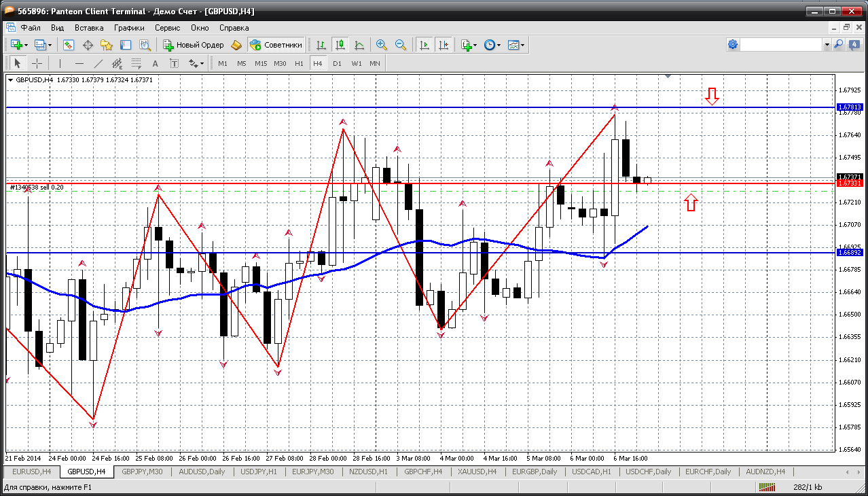
Task: Switch to the EURUSD,H4 chart tab
Action: click(x=32, y=472)
